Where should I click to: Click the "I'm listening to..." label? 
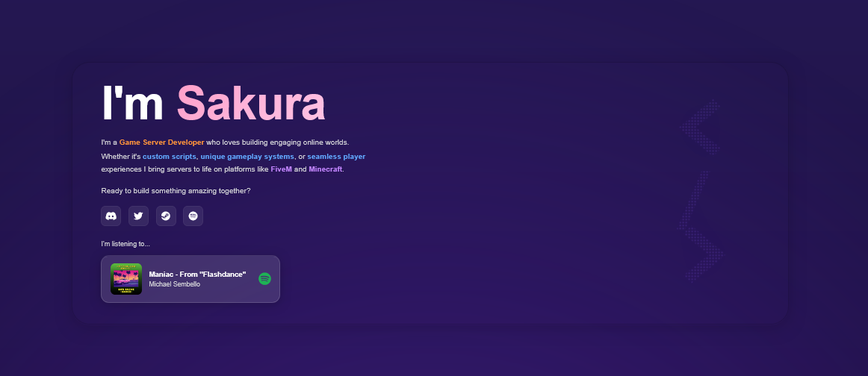(x=125, y=244)
